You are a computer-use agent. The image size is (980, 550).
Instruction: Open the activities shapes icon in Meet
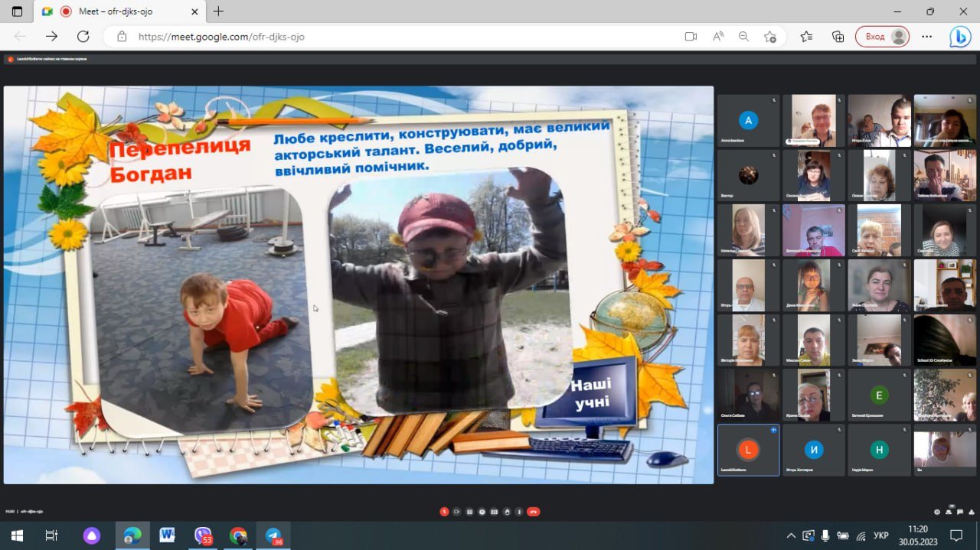pos(972,512)
